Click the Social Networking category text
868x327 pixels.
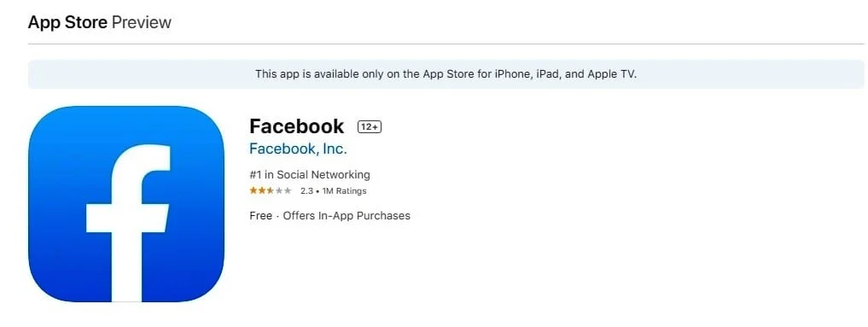(323, 175)
